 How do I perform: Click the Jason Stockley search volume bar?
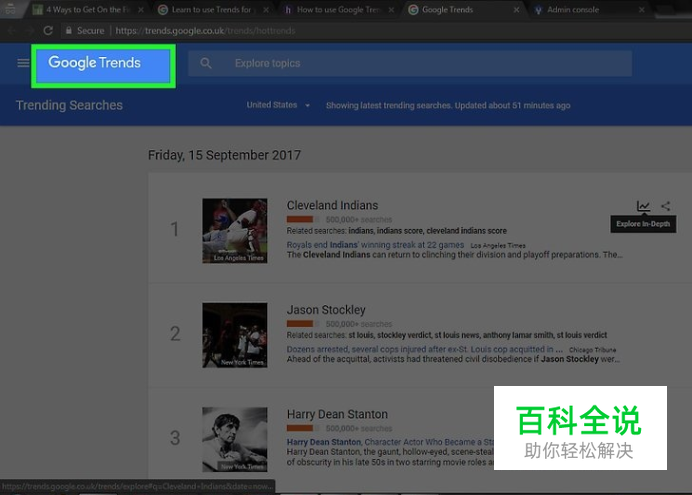(x=303, y=323)
